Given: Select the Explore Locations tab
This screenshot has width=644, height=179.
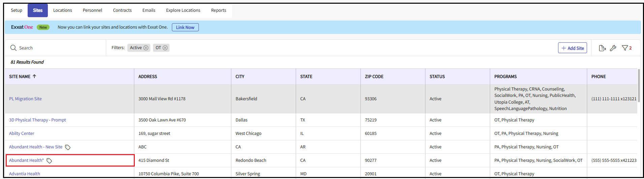Looking at the screenshot, I should click(183, 10).
